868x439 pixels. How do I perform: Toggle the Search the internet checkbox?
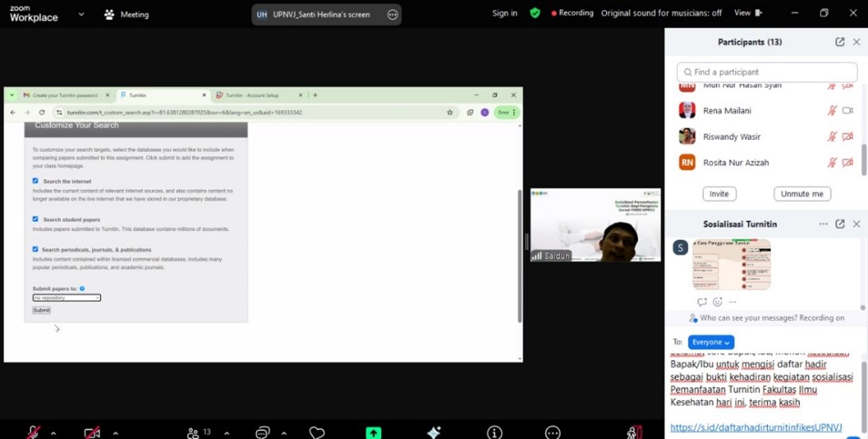coord(36,181)
